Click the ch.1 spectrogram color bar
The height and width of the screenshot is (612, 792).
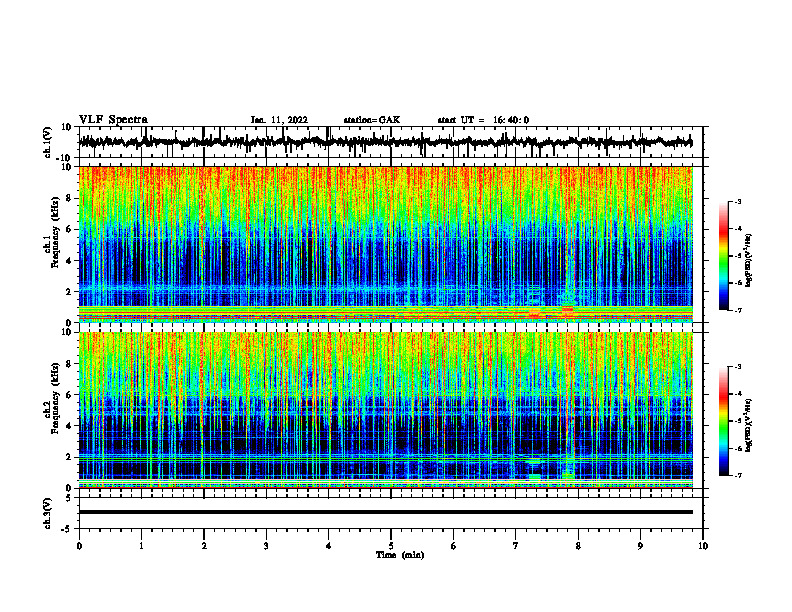tap(723, 256)
